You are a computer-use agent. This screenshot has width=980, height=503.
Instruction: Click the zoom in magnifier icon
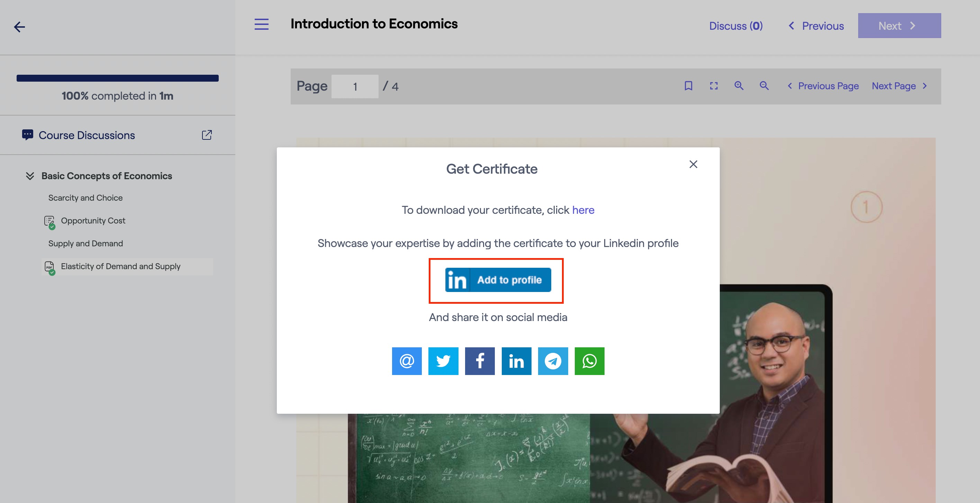click(739, 86)
